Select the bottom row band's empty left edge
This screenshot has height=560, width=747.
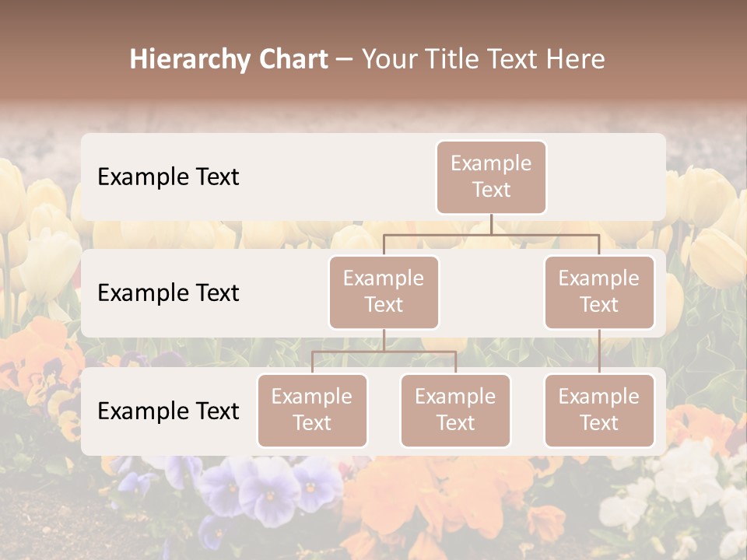coord(89,411)
